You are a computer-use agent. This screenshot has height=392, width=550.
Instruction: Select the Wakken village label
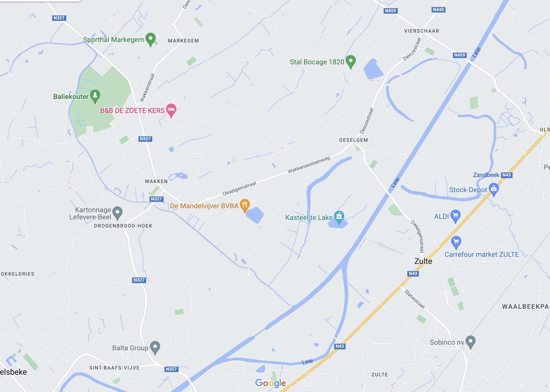click(x=156, y=181)
